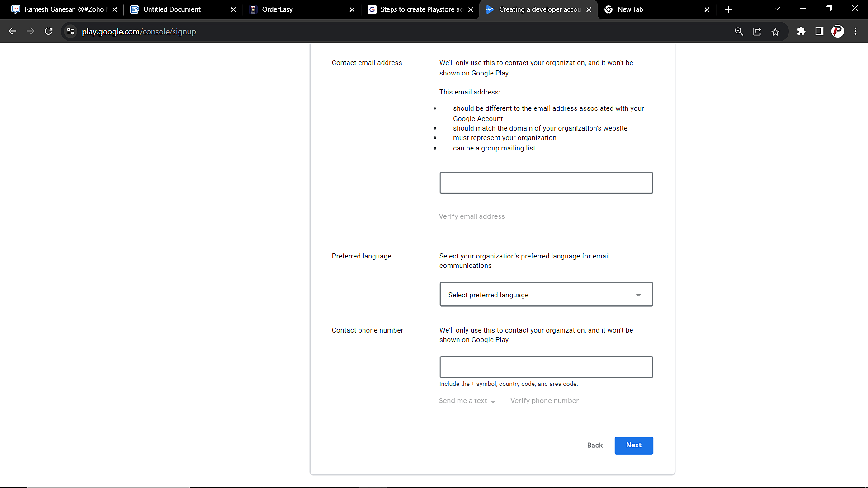Toggle the side panel icon

pyautogui.click(x=819, y=31)
